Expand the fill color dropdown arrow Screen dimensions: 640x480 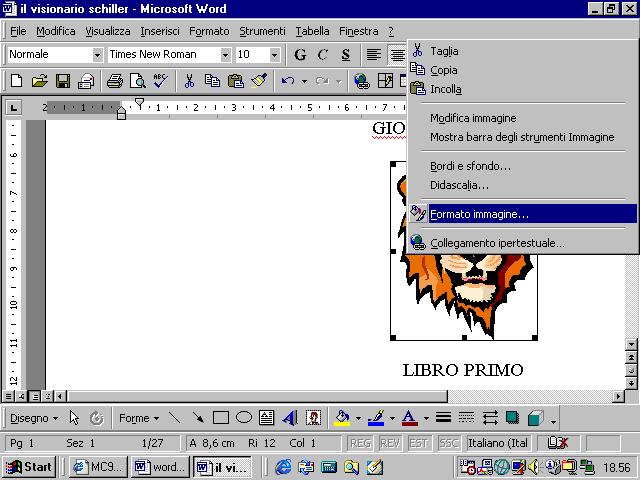point(358,418)
